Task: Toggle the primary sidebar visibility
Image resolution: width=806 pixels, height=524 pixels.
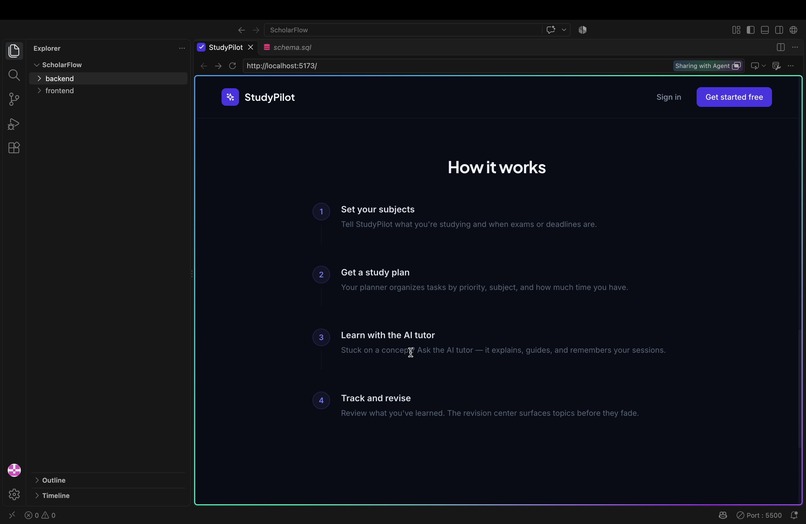Action: (x=750, y=30)
